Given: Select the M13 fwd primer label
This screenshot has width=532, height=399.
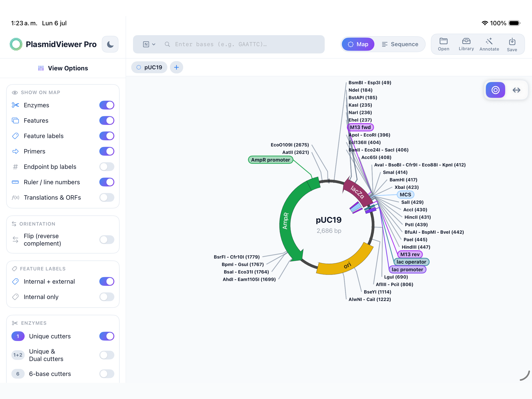Looking at the screenshot, I should coord(360,127).
